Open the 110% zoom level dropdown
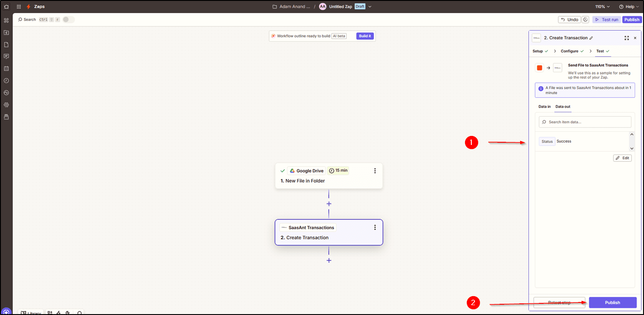 (x=603, y=7)
